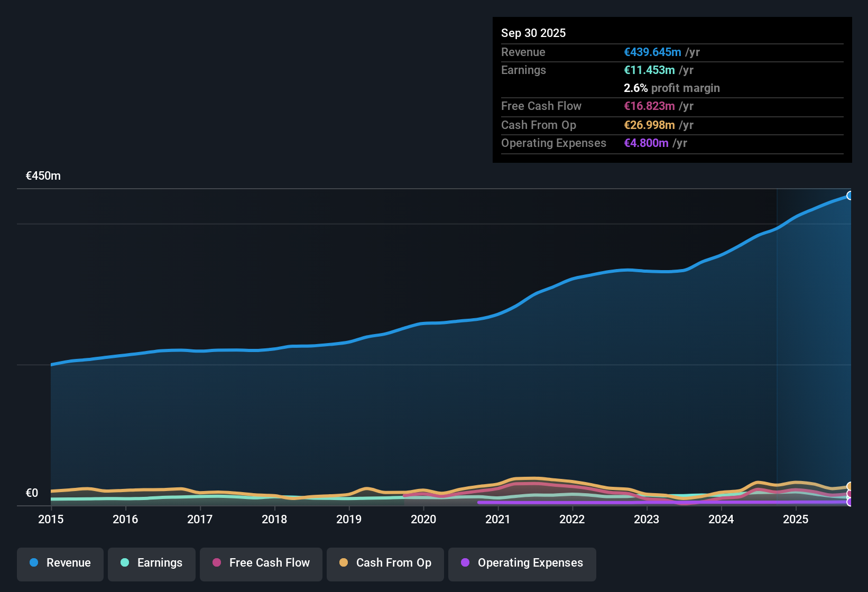Image resolution: width=868 pixels, height=592 pixels.
Task: Click the Sep 30 2025 tooltip header
Action: coord(533,33)
